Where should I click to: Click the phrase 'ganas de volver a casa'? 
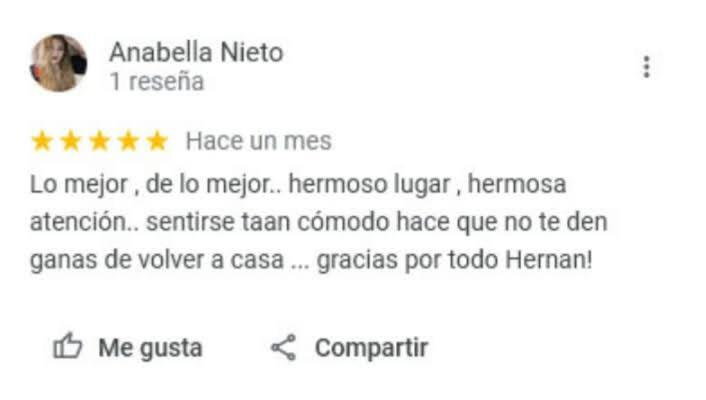(157, 260)
